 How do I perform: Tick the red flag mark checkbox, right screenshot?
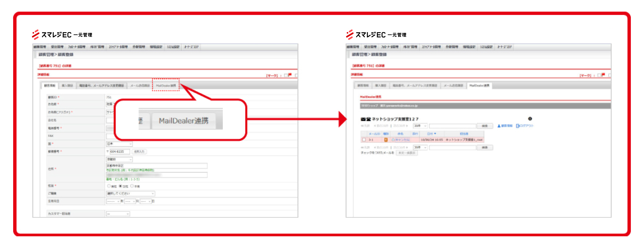pyautogui.click(x=599, y=75)
